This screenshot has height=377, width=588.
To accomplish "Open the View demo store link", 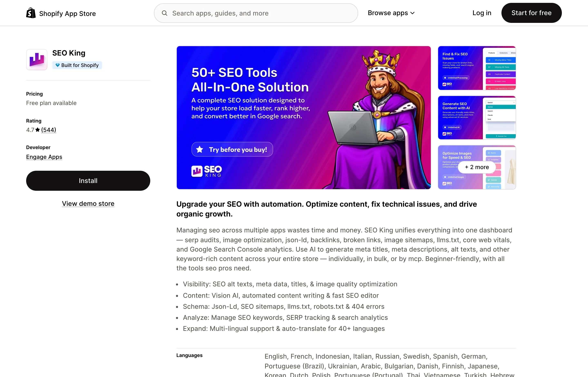I will coord(88,204).
